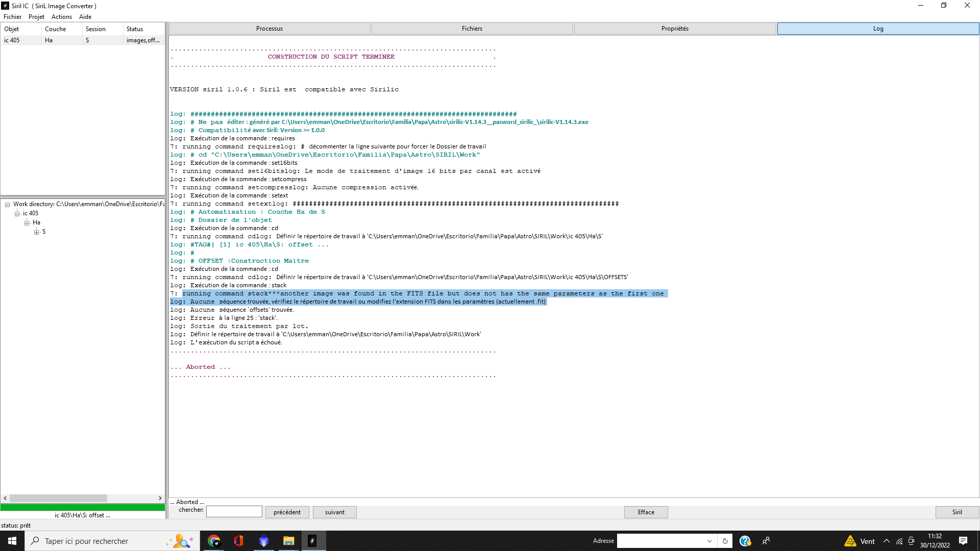980x551 pixels.
Task: Expand the S session tree node
Action: (36, 232)
